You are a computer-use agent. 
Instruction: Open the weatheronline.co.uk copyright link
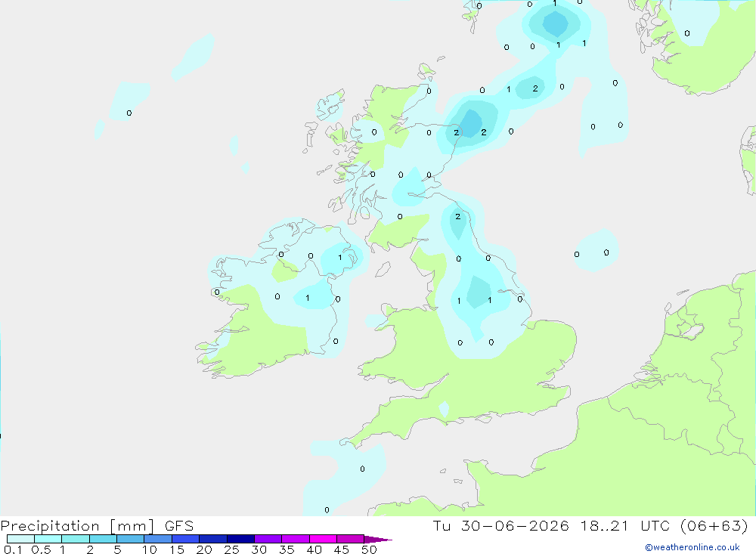(692, 547)
